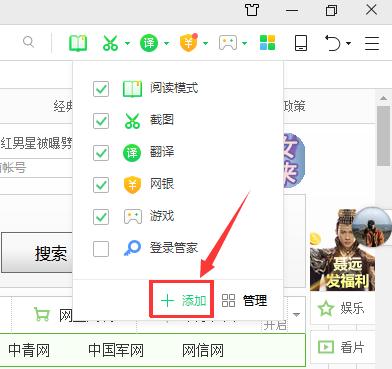Expand the undo dropdown arrow
This screenshot has width=392, height=369.
tap(348, 43)
